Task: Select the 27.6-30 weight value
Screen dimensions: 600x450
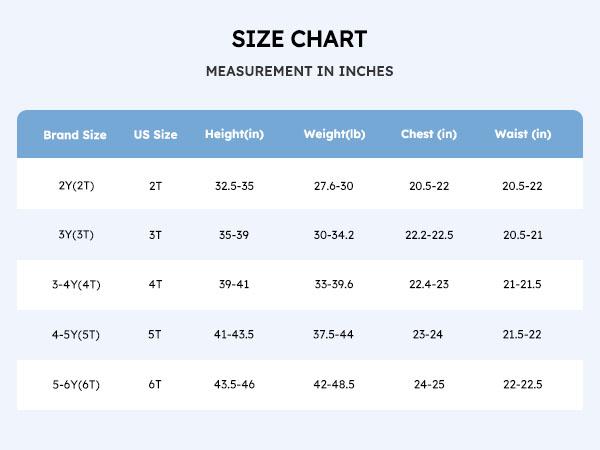Action: tap(334, 186)
